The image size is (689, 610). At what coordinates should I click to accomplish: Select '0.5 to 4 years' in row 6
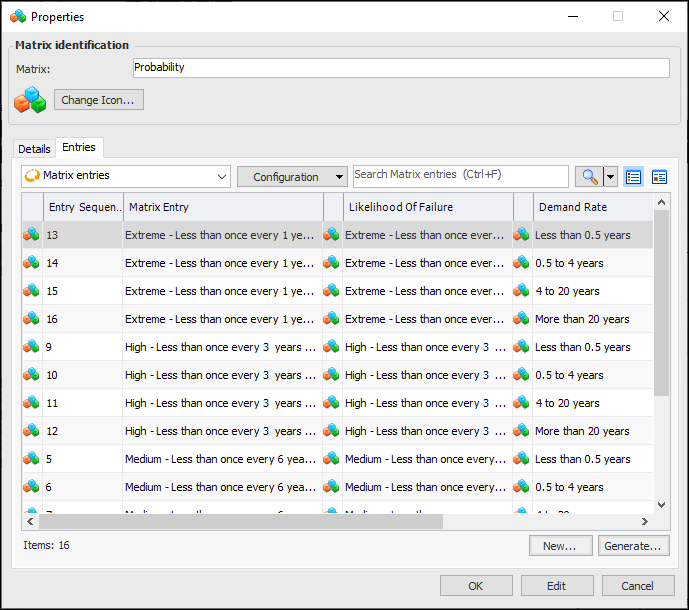coord(569,487)
